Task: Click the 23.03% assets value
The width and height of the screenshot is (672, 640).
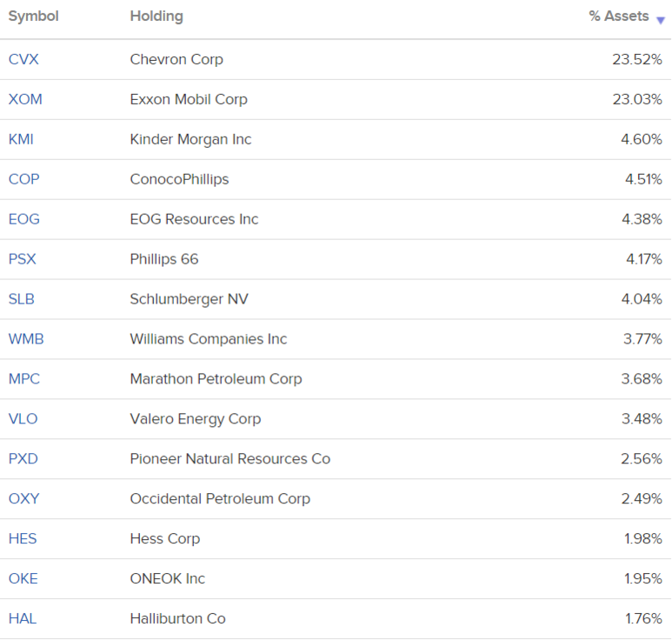Action: point(637,99)
